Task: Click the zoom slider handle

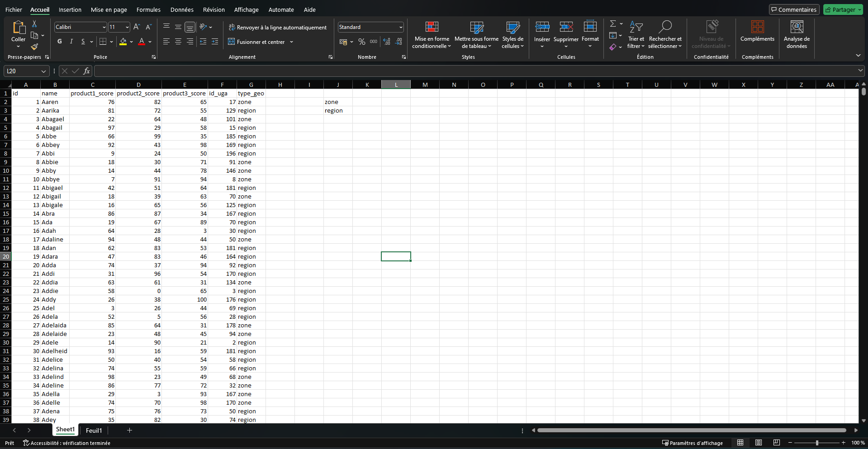Action: (817, 443)
